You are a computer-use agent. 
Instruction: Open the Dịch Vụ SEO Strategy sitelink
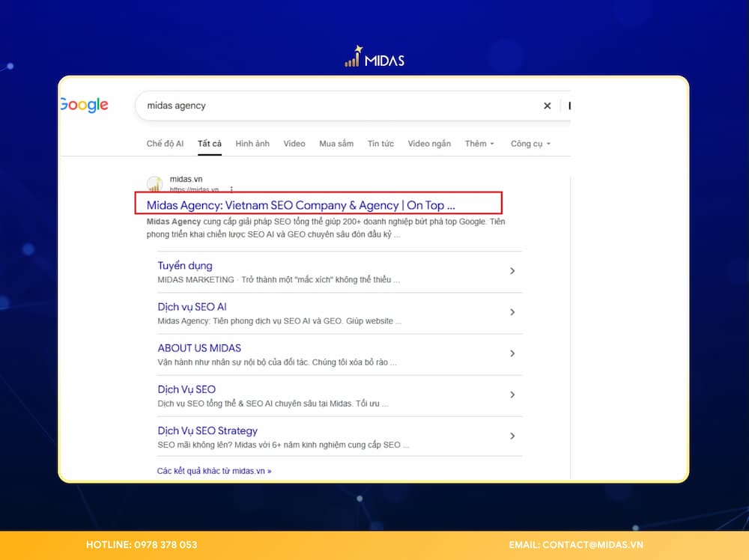(x=207, y=430)
